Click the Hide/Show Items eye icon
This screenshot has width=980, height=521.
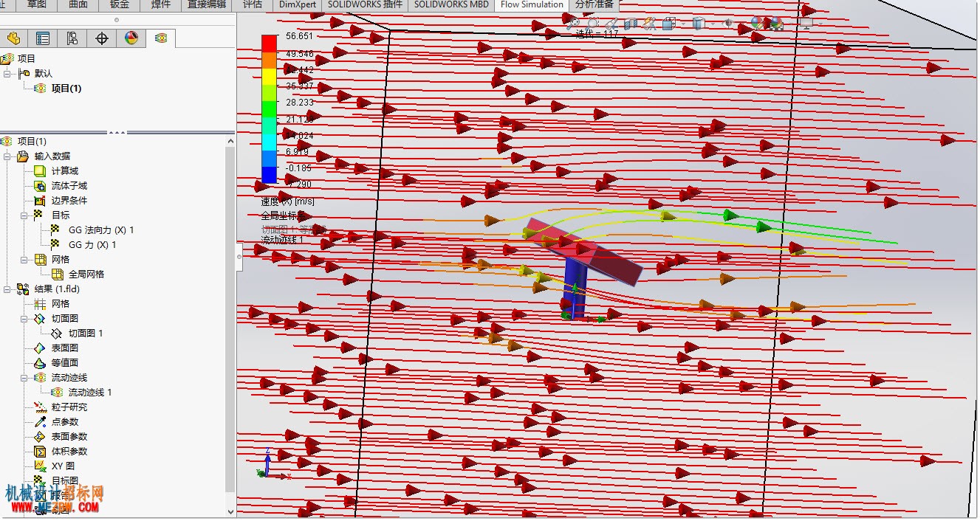click(x=728, y=24)
